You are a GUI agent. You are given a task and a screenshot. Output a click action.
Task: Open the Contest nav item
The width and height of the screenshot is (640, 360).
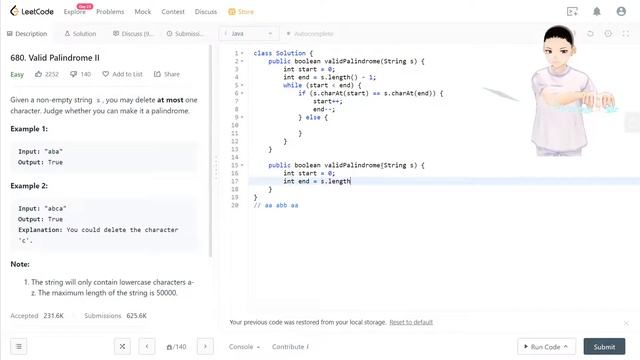tap(173, 11)
